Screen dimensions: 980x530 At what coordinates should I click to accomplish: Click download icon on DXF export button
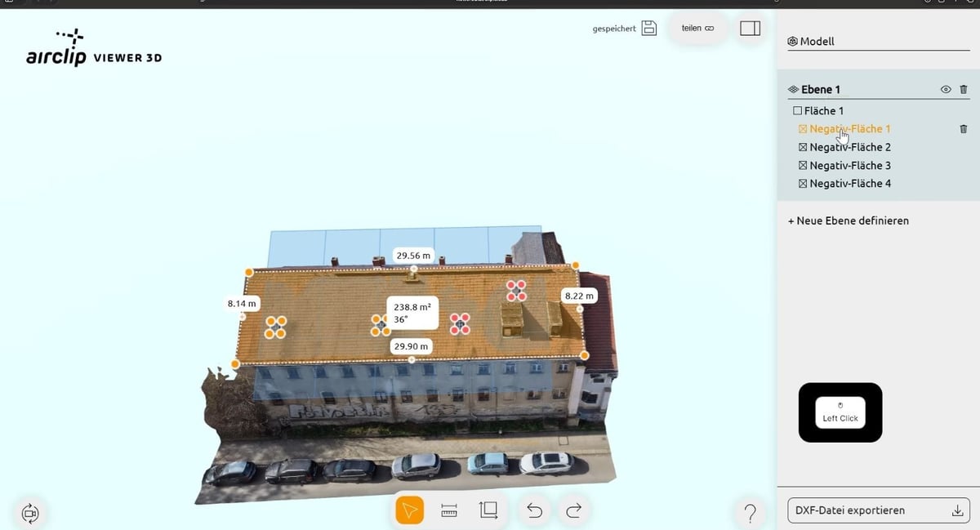957,510
